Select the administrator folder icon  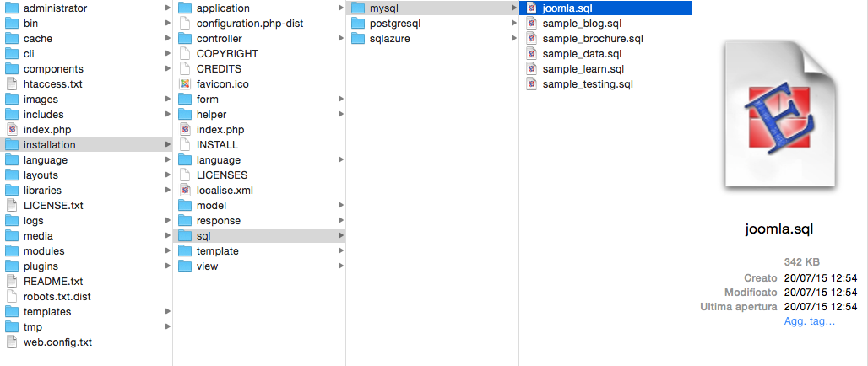click(12, 8)
